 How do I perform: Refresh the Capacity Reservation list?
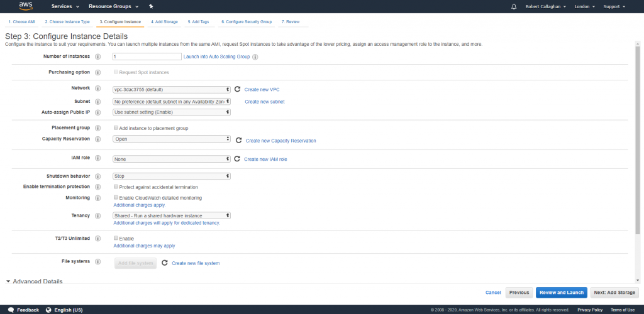pyautogui.click(x=238, y=140)
